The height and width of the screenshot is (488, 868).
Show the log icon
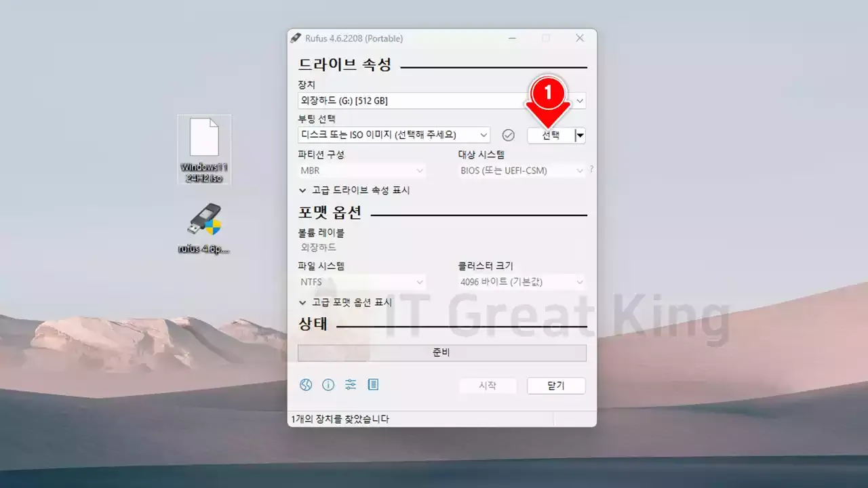pyautogui.click(x=373, y=385)
